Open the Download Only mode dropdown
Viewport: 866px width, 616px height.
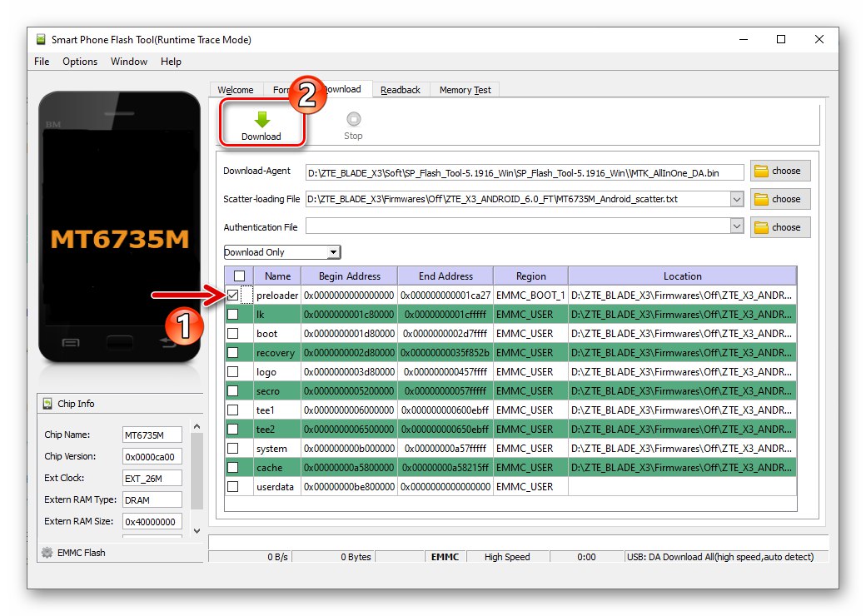[x=282, y=252]
